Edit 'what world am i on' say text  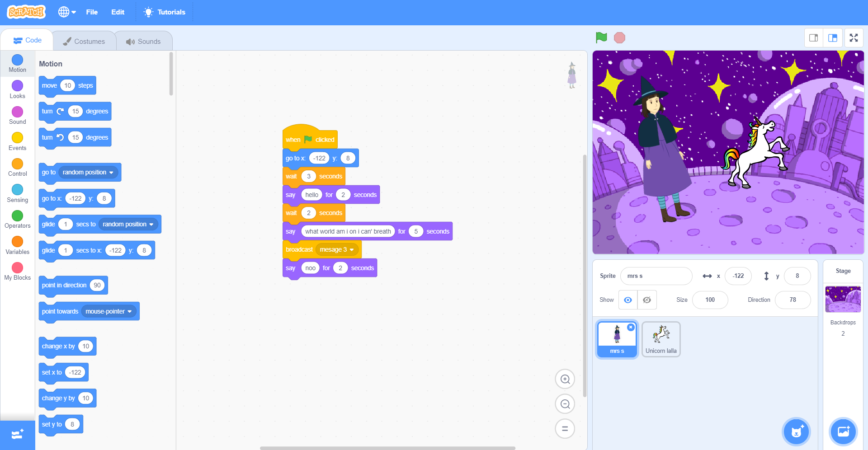coord(348,232)
